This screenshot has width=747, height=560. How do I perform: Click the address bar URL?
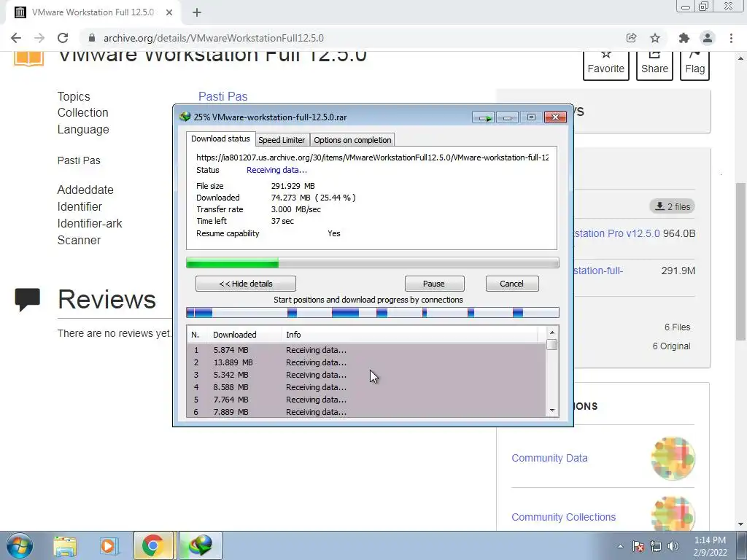tap(214, 38)
